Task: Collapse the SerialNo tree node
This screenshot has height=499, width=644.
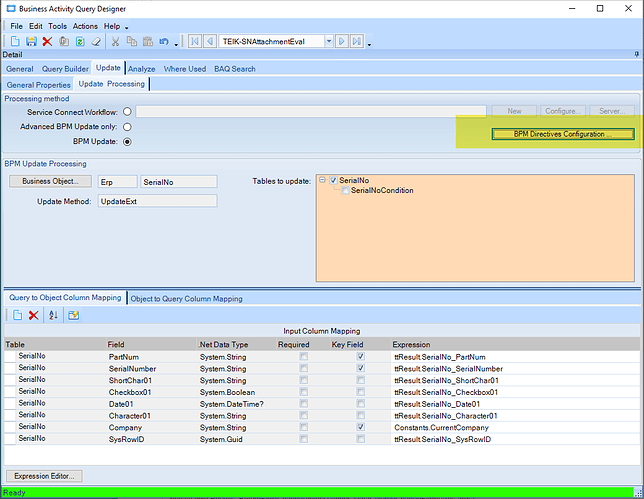Action: 322,180
